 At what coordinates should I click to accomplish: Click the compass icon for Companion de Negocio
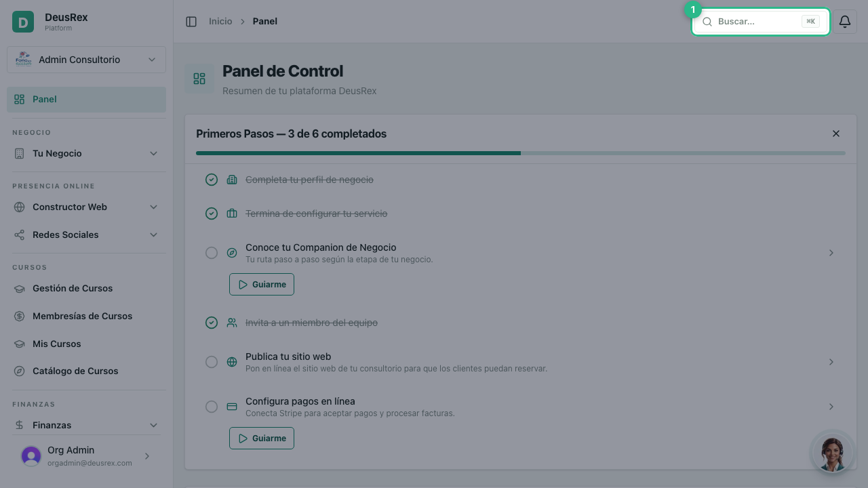coord(232,253)
